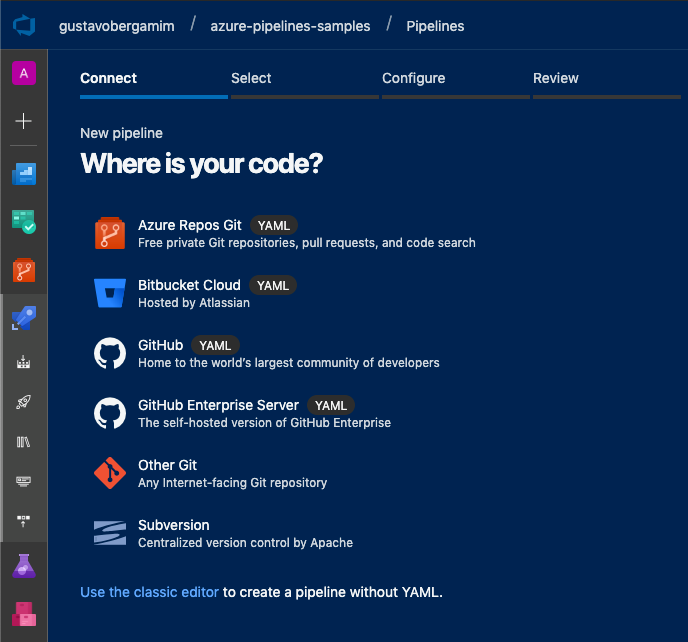Open the Deployment groups sidebar icon

(23, 521)
